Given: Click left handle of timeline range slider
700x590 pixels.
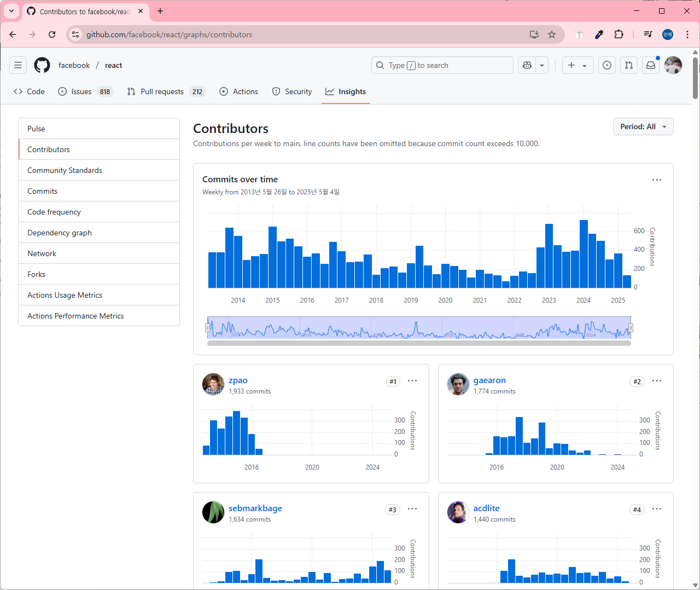Looking at the screenshot, I should 208,328.
